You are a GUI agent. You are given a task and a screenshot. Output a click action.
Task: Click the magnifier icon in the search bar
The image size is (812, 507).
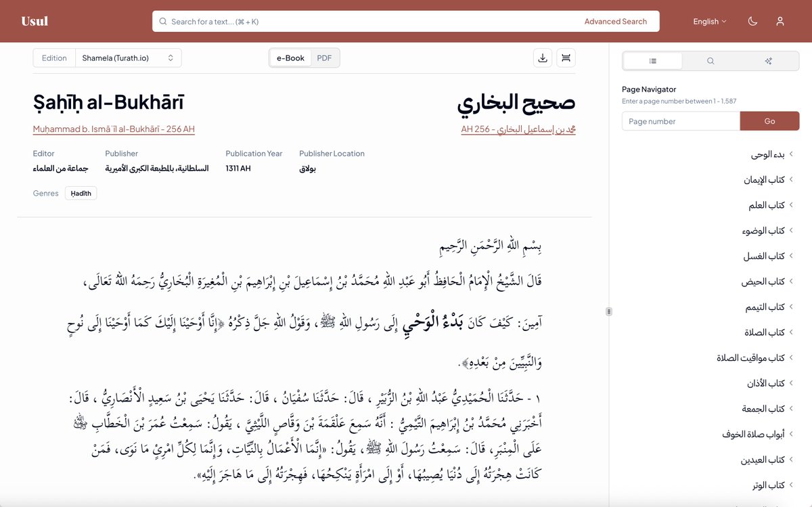(163, 21)
